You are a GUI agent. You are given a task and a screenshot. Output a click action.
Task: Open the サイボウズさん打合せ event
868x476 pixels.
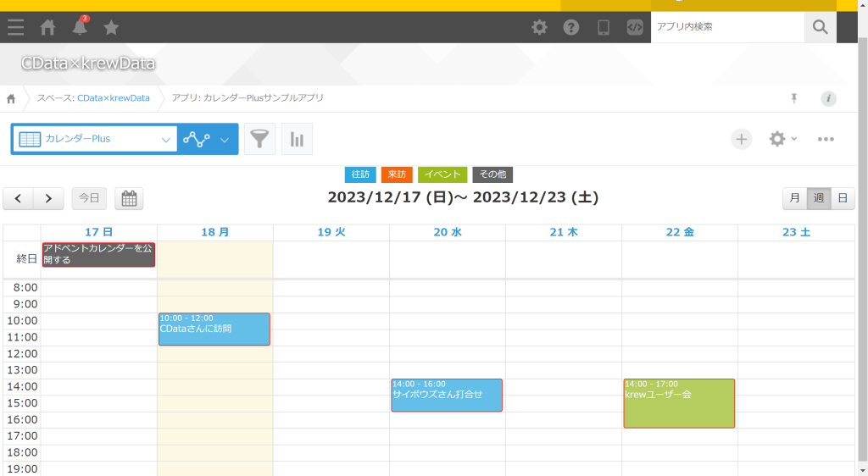point(447,395)
